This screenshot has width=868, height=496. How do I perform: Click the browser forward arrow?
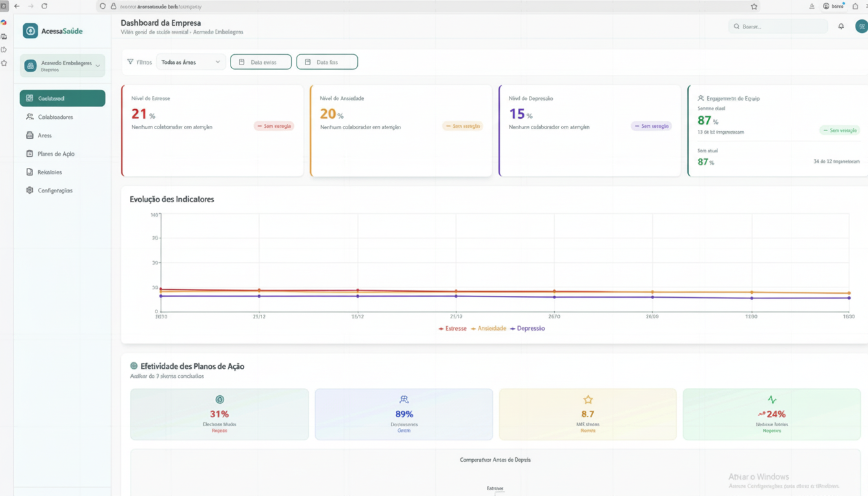pos(30,6)
